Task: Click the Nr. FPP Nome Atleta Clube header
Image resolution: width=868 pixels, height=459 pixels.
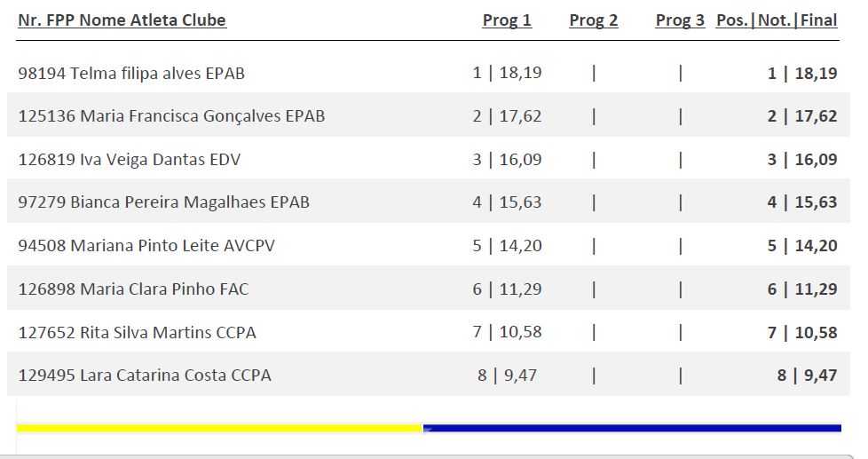Action: (122, 20)
